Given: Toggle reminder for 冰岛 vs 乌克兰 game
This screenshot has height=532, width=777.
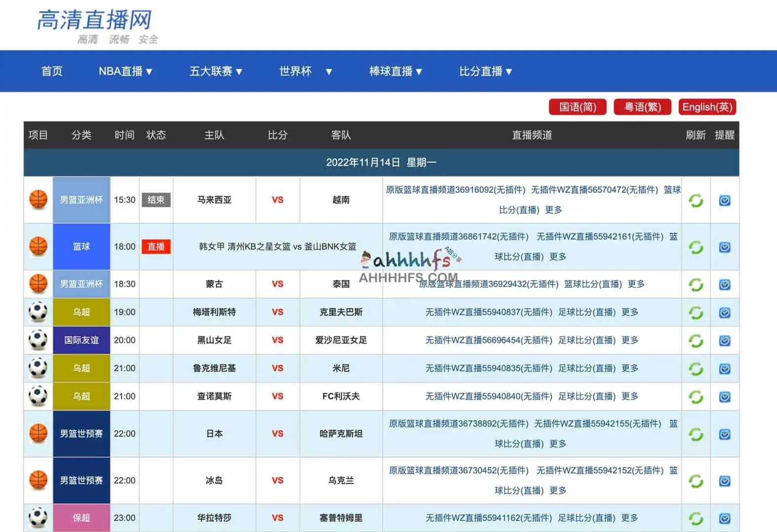Looking at the screenshot, I should click(x=724, y=481).
